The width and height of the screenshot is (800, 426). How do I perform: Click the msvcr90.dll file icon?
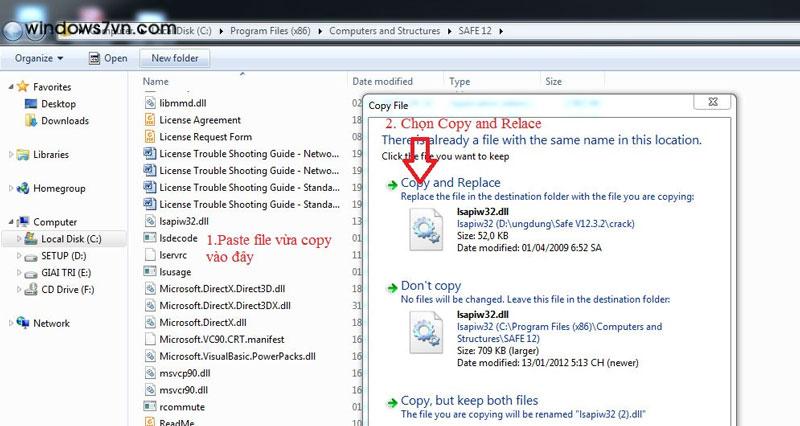click(149, 389)
